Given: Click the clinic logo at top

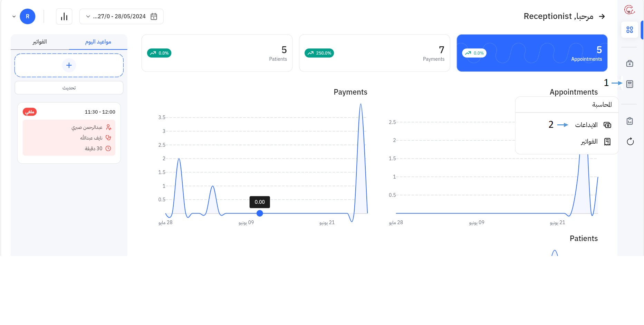Looking at the screenshot, I should click(x=629, y=10).
